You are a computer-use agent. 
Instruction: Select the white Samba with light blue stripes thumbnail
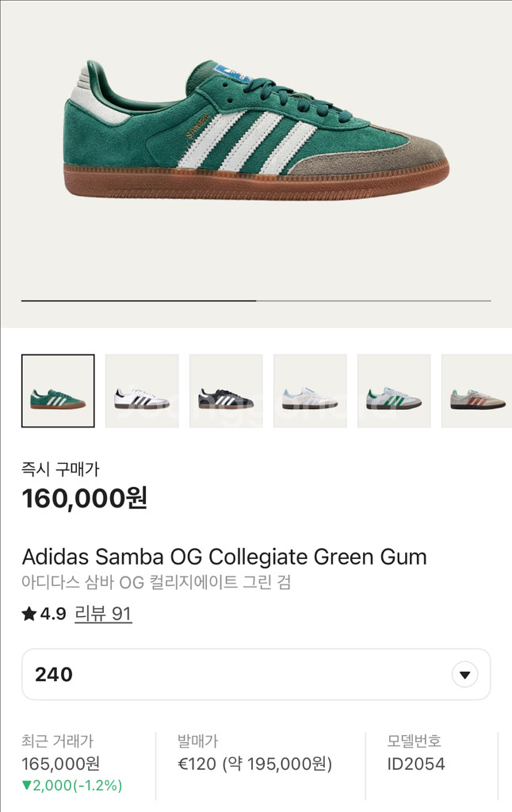(x=310, y=391)
